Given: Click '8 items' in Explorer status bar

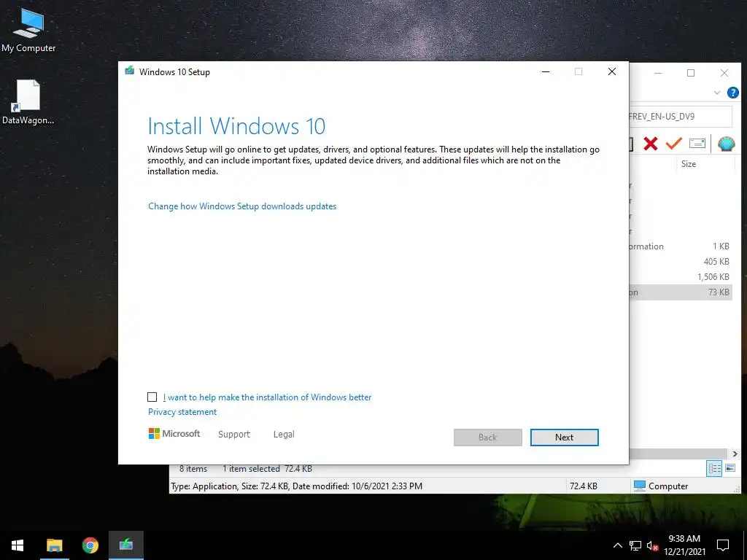Looking at the screenshot, I should point(193,469).
